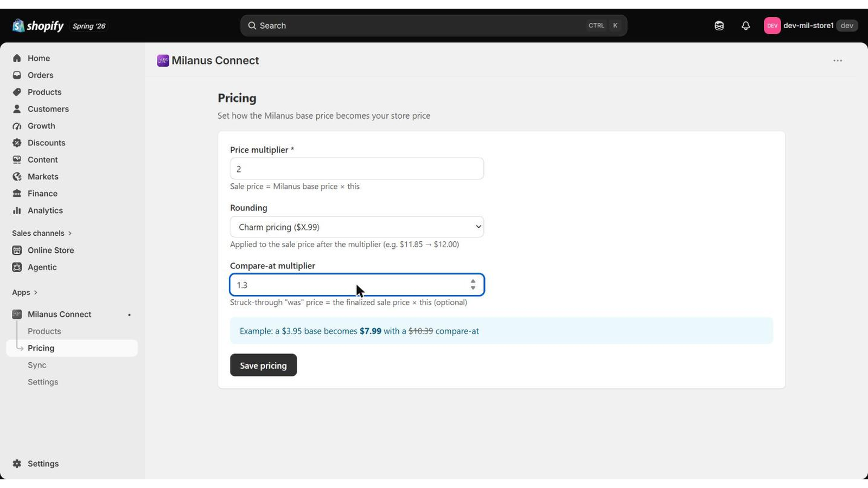Viewport: 868px width, 488px height.
Task: Open Products under Milanus Connect
Action: 44,331
